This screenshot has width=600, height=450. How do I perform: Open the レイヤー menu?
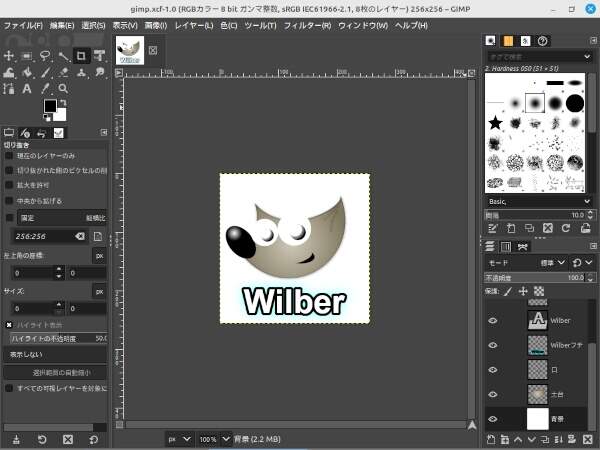click(x=196, y=24)
